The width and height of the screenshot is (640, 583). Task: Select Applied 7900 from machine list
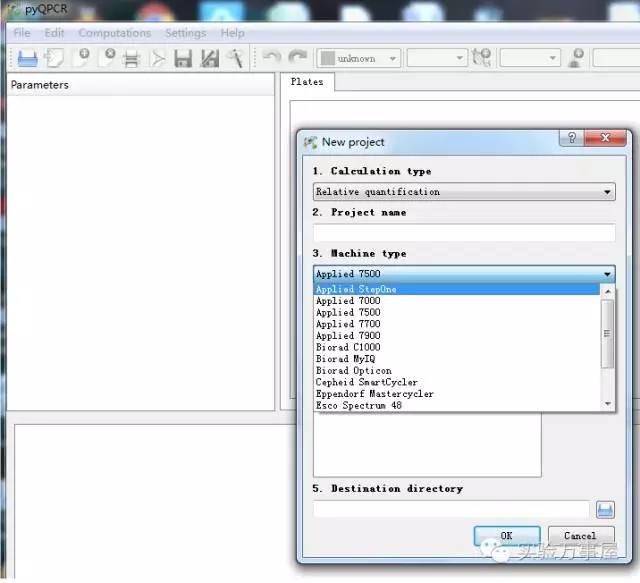pos(457,336)
